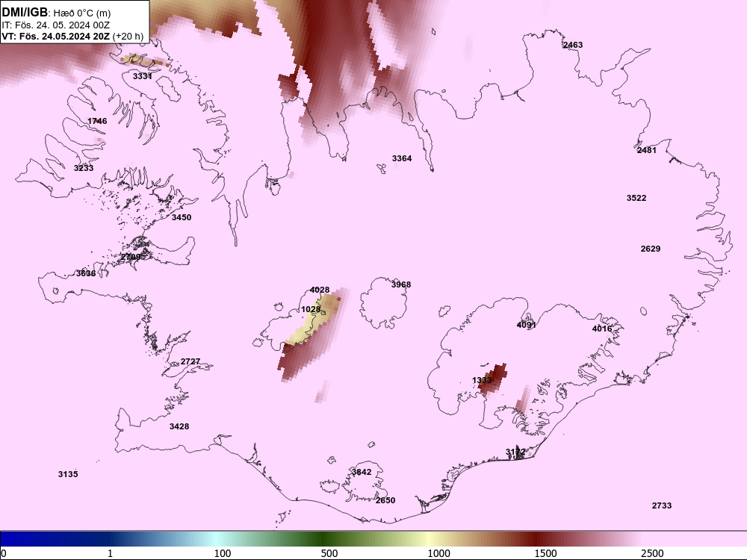Click the 1000 label on the color scale
This screenshot has height=560, width=747.
[438, 553]
